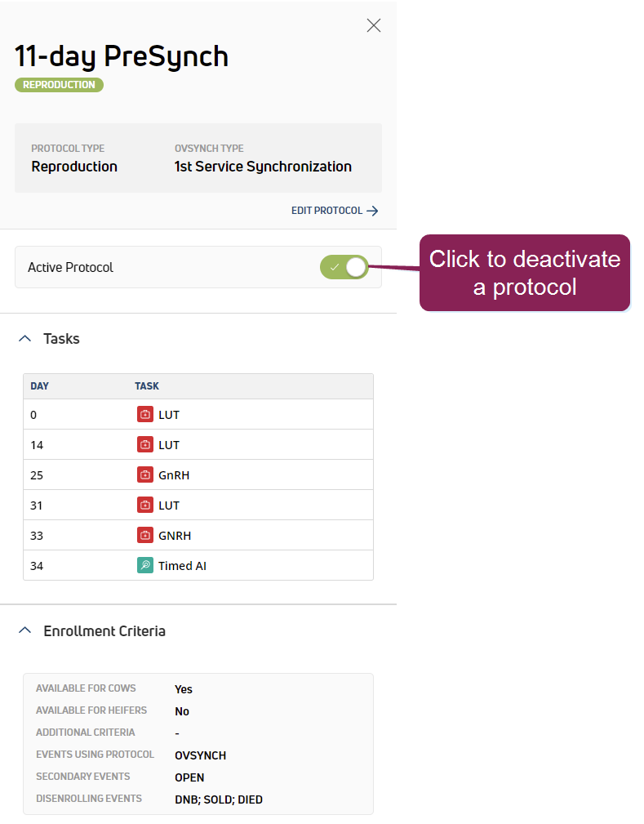Click the Tasks section heading
Screen dimensions: 644x824
(61, 338)
